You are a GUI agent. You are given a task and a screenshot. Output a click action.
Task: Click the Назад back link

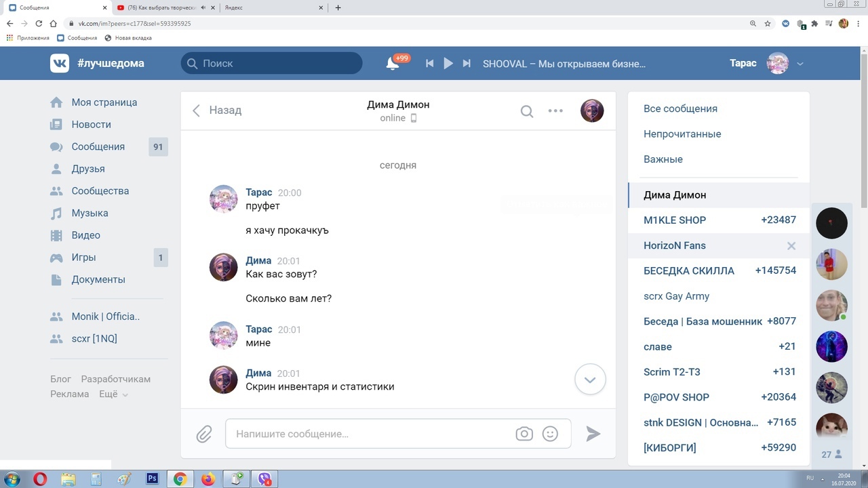pos(217,110)
